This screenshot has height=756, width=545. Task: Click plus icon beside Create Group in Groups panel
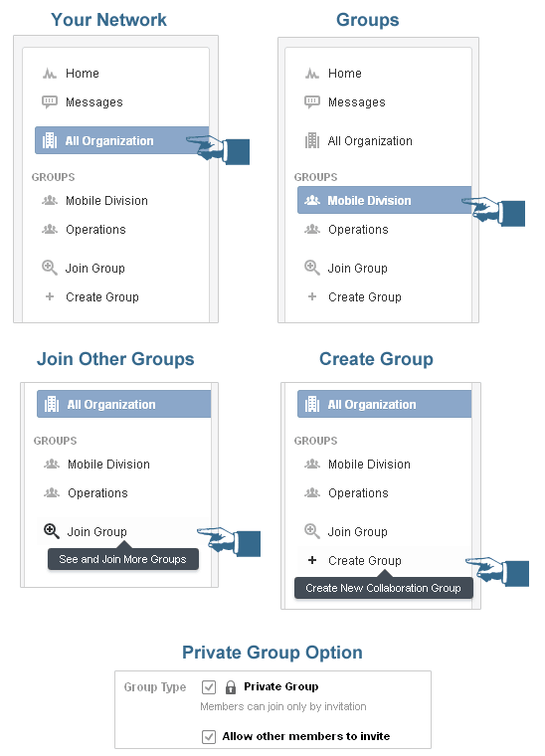[311, 296]
